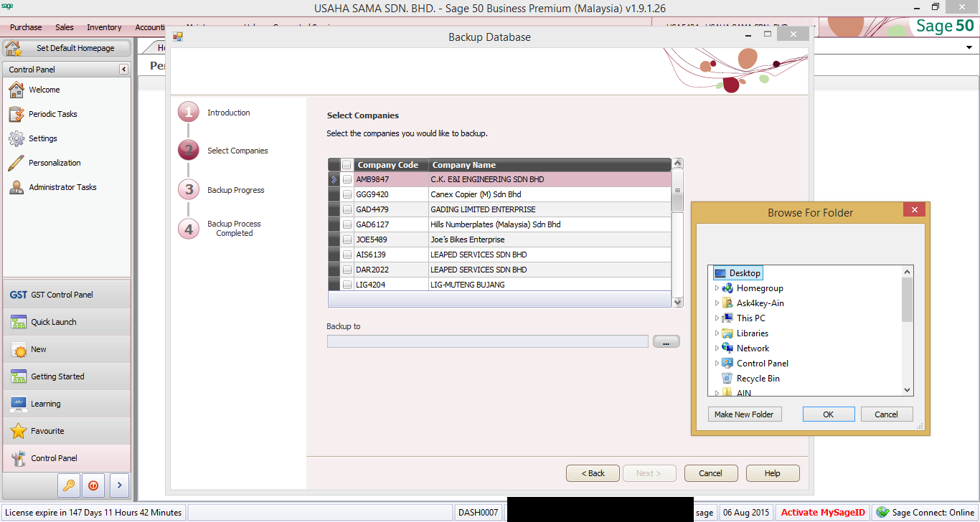
Task: Select Libraries in folder tree
Action: click(x=752, y=333)
